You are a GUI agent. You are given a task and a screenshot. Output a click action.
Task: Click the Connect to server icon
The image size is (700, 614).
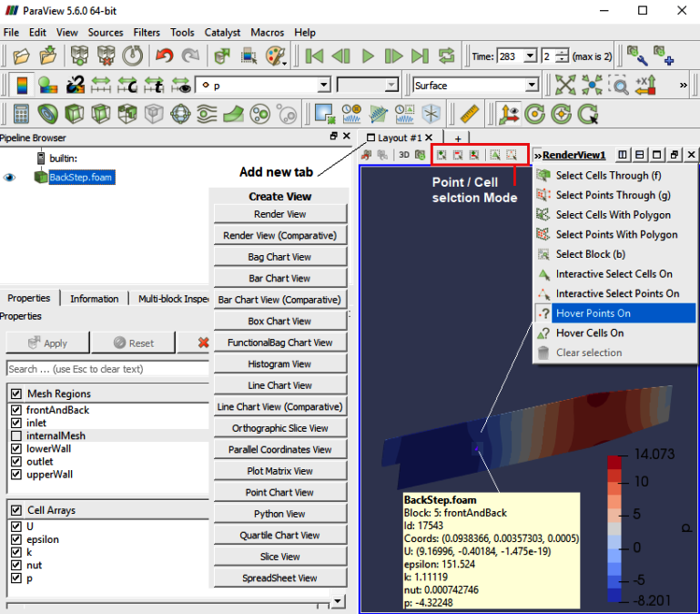(79, 56)
